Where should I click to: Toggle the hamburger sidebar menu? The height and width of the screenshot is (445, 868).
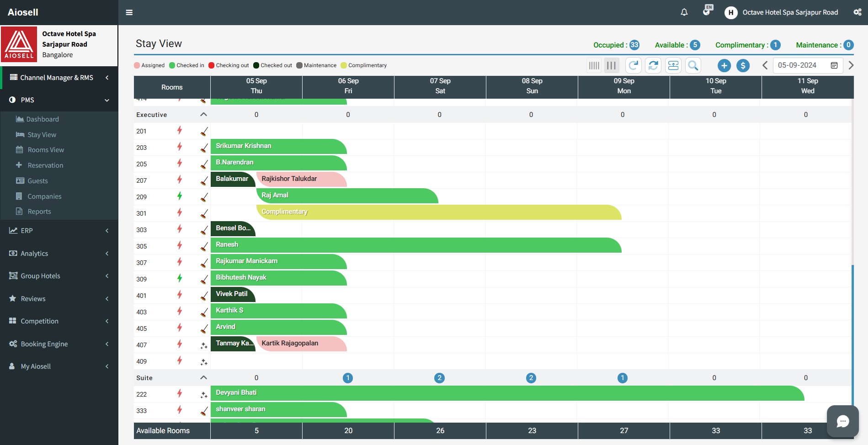129,12
